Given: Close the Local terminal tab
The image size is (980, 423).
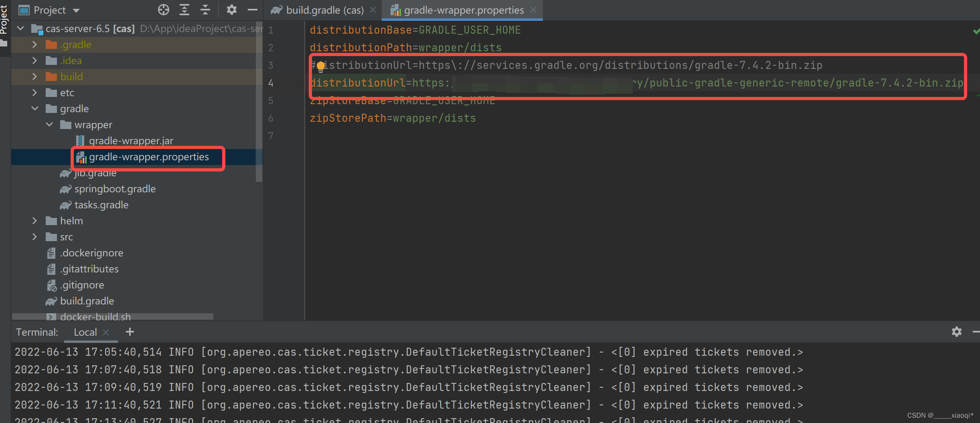Looking at the screenshot, I should 106,332.
